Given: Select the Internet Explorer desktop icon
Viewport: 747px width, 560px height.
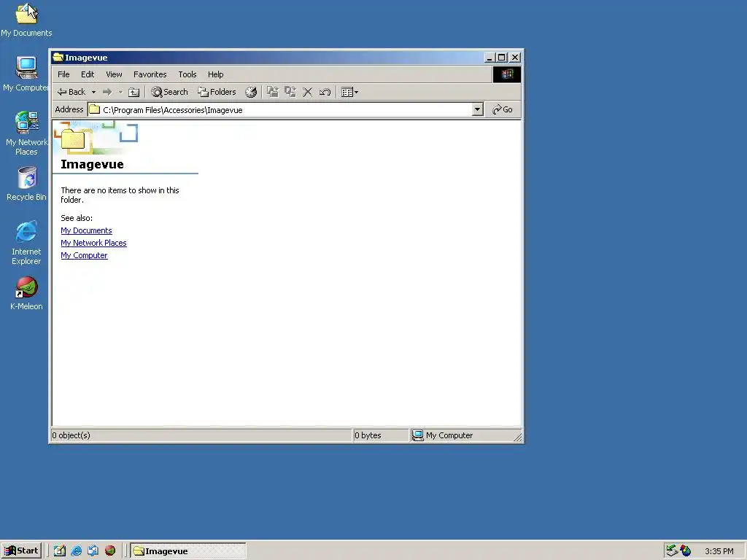Looking at the screenshot, I should click(x=26, y=243).
